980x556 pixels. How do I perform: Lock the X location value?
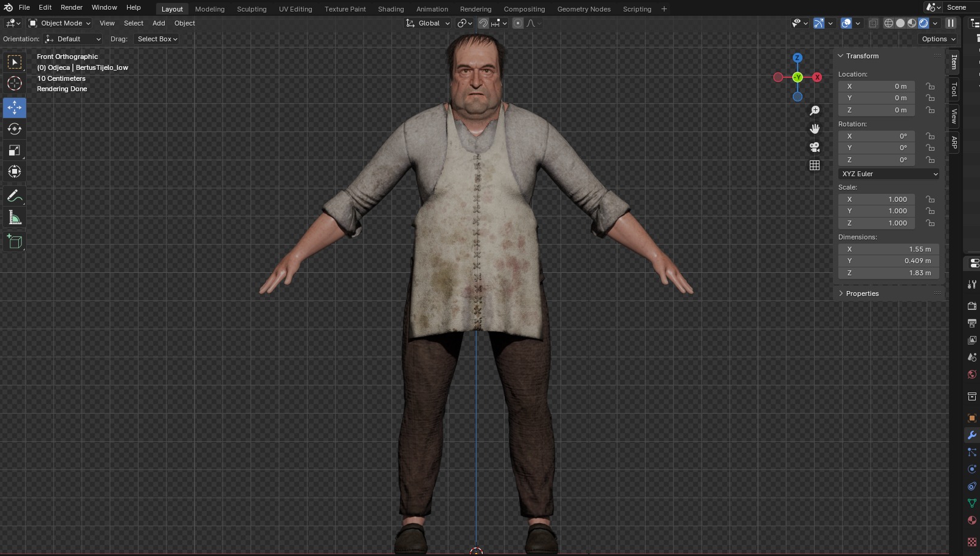point(930,86)
